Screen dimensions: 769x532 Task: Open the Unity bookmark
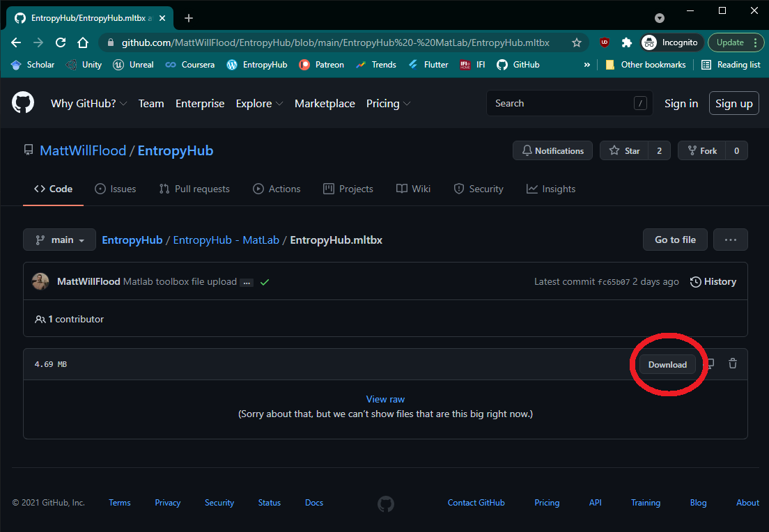84,65
